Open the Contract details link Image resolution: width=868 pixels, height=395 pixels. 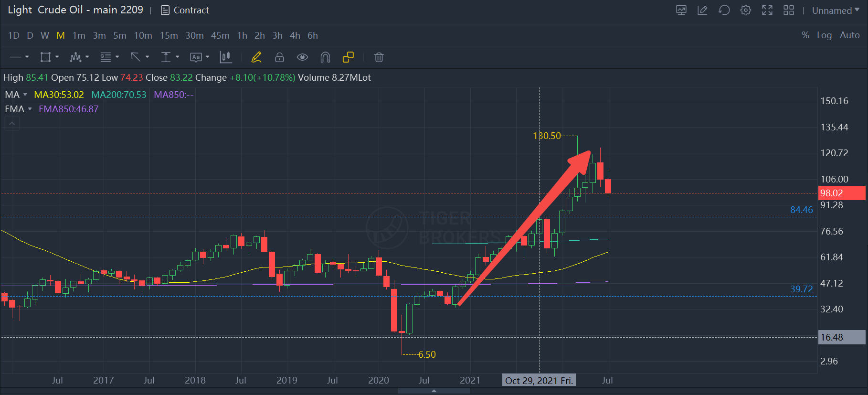click(x=191, y=10)
